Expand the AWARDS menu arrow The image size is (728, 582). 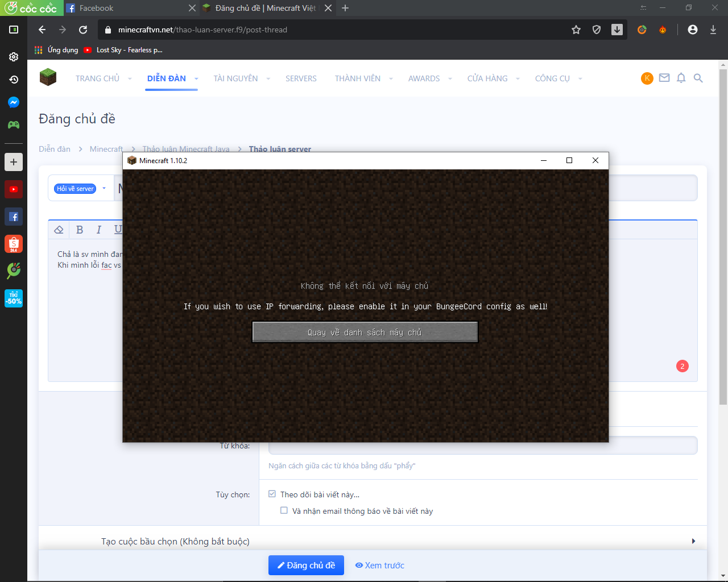pos(450,79)
